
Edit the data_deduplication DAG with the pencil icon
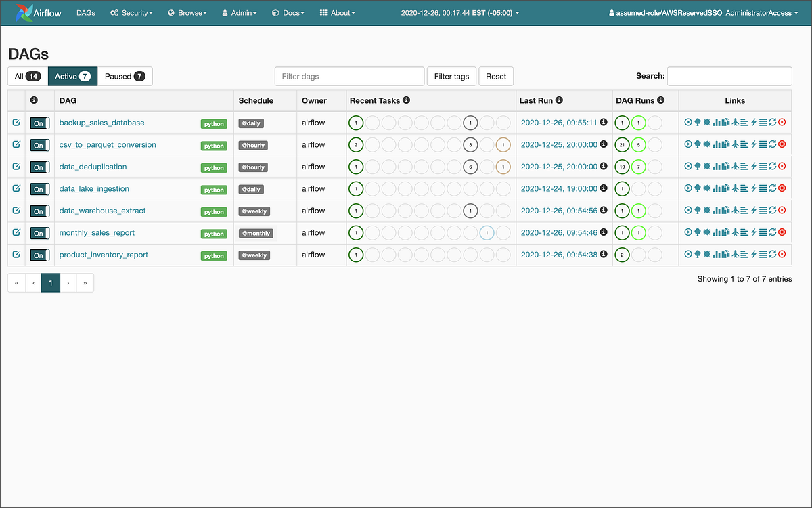click(16, 166)
